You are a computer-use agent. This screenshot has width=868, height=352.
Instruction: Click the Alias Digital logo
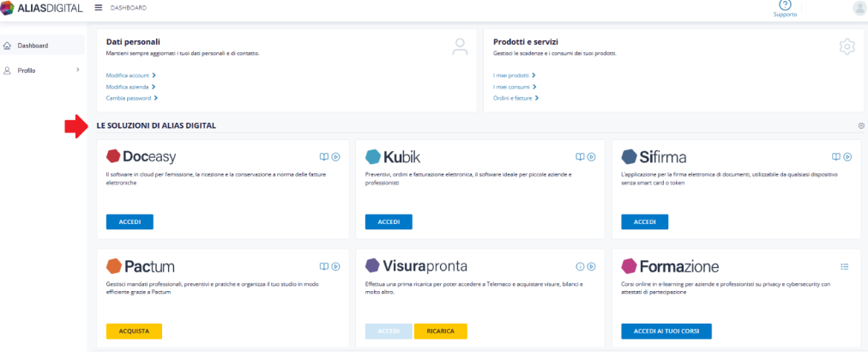[42, 8]
